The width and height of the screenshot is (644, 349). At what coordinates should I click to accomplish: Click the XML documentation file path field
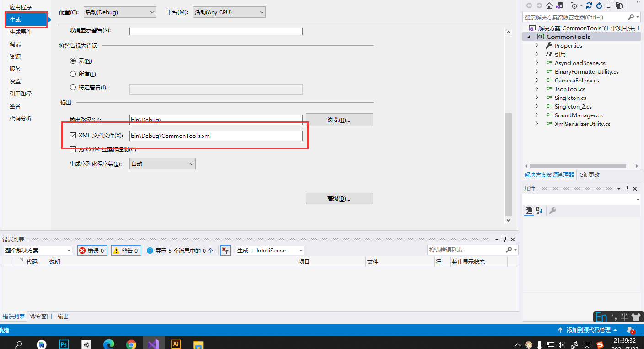(216, 136)
